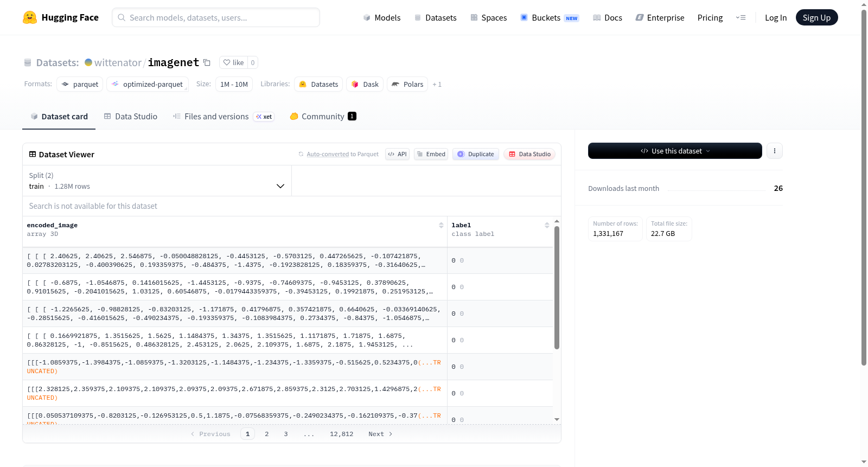Open Docs in the top navigation
The width and height of the screenshot is (868, 467).
click(608, 17)
